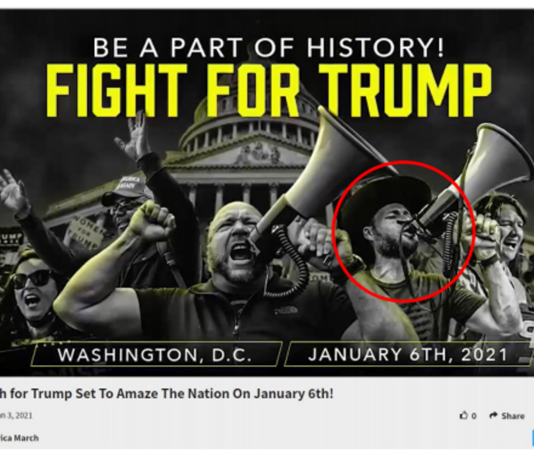The image size is (534, 462).
Task: Open the 'rica March' channel link
Action: pos(19,437)
